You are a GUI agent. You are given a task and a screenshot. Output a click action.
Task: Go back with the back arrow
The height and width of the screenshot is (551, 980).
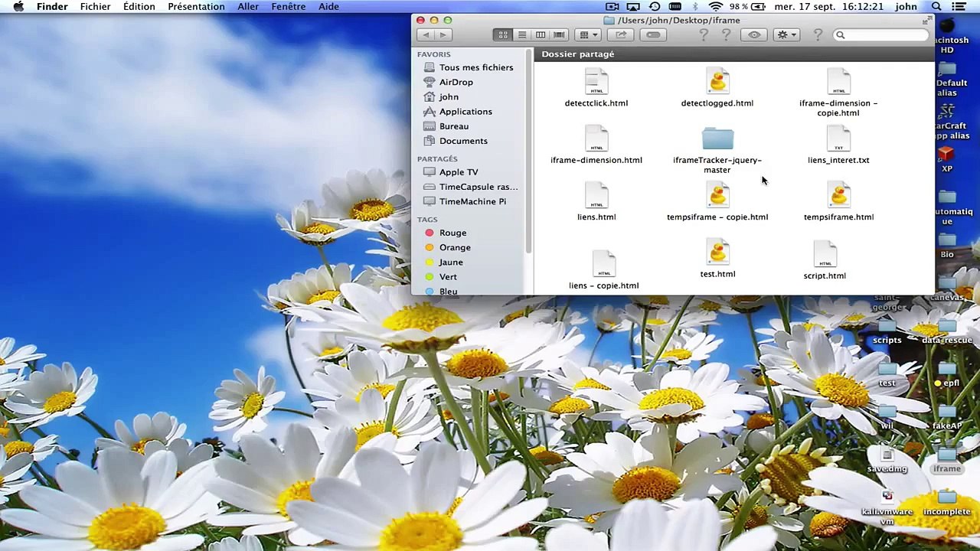pos(426,35)
